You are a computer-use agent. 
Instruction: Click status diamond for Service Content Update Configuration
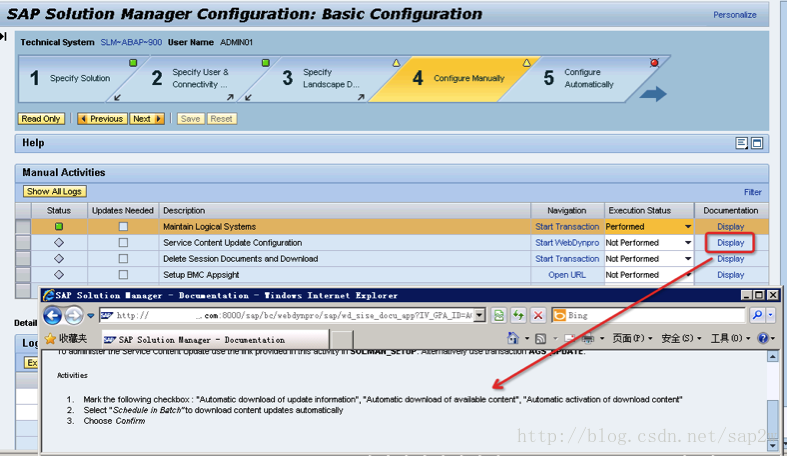tap(59, 243)
